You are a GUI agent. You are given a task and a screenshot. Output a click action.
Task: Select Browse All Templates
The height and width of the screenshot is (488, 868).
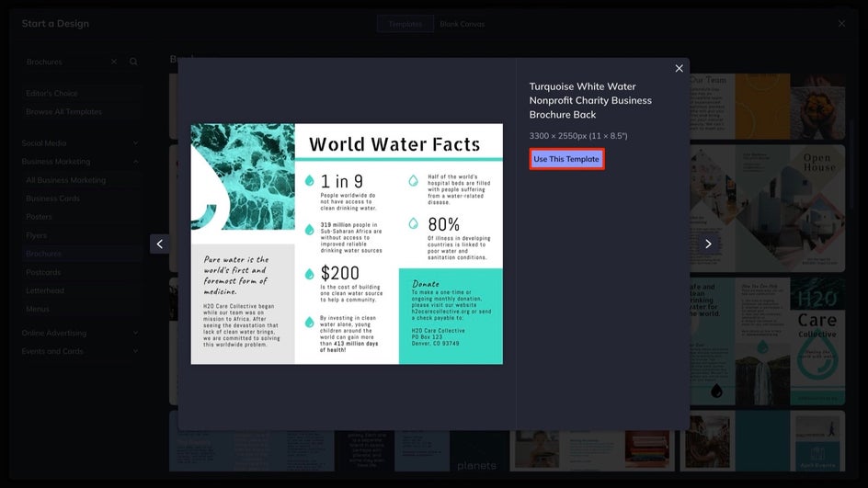coord(63,112)
